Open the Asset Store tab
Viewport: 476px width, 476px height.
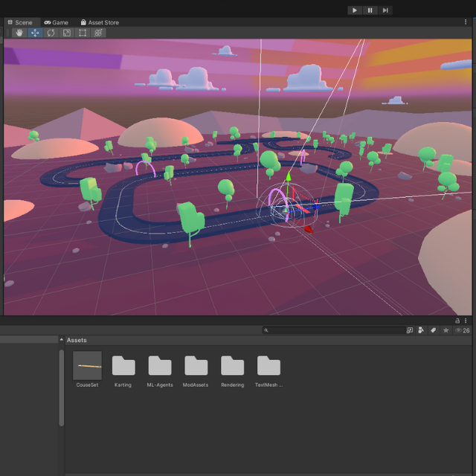tap(100, 22)
